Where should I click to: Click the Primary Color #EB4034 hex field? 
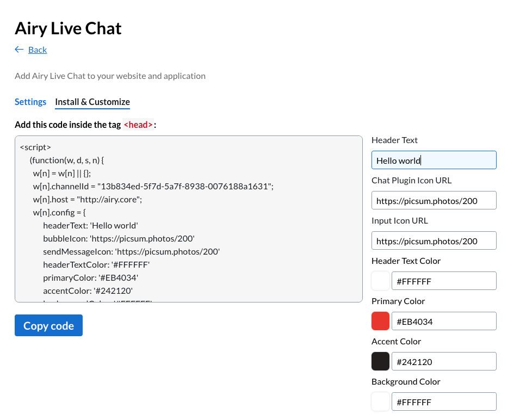point(443,321)
